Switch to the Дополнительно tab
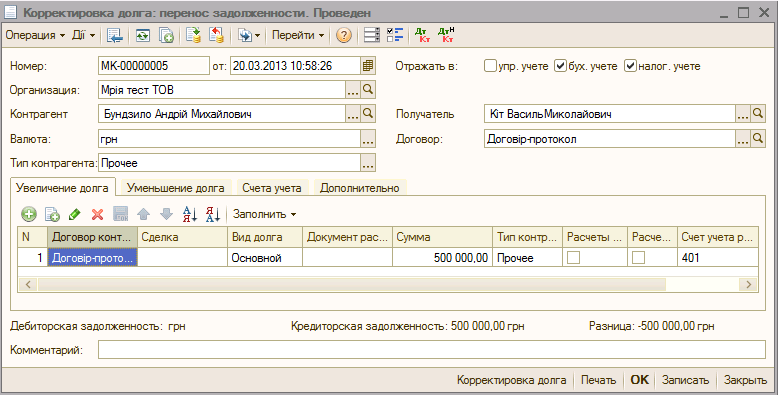778x395 pixels. pos(360,188)
